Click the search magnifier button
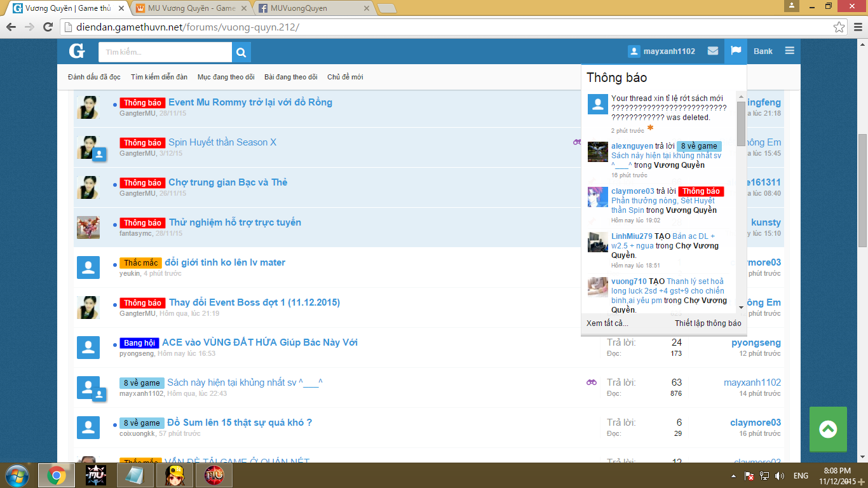Viewport: 868px width, 488px height. [241, 52]
